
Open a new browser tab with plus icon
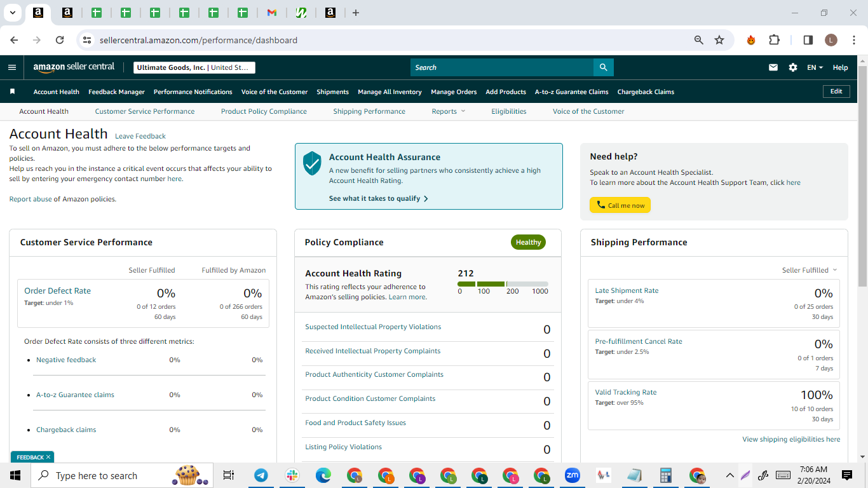tap(356, 13)
